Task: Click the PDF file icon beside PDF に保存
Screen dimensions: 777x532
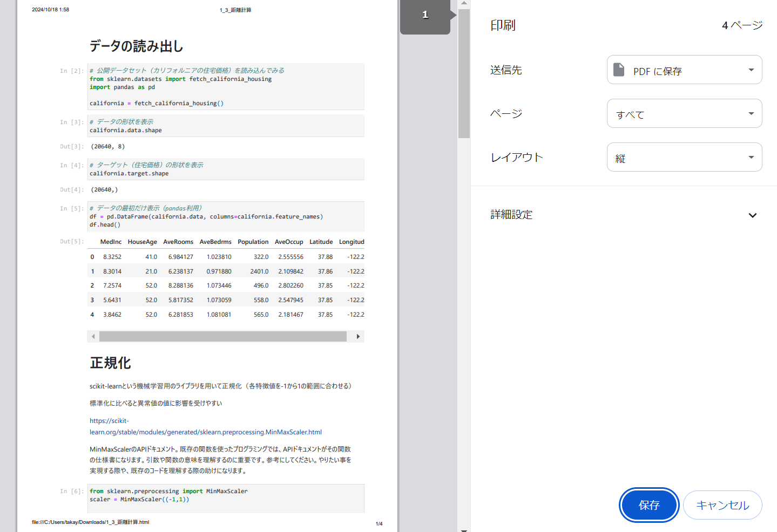Action: tap(619, 70)
